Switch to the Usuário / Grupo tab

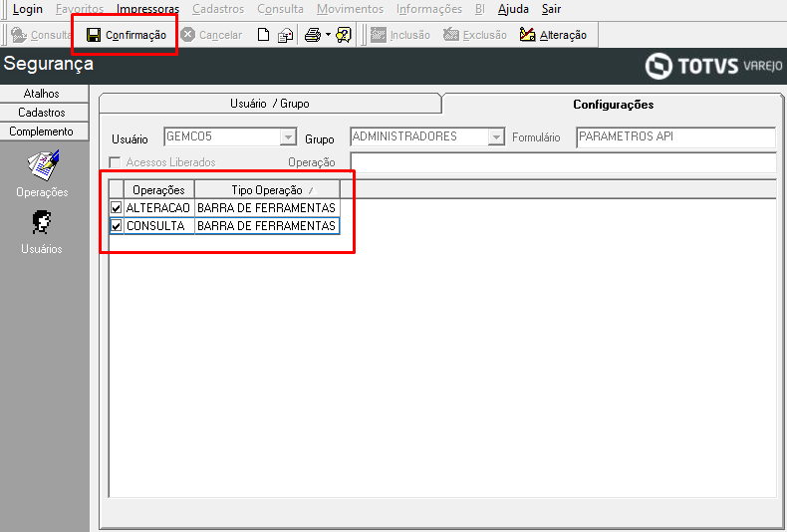coord(270,104)
